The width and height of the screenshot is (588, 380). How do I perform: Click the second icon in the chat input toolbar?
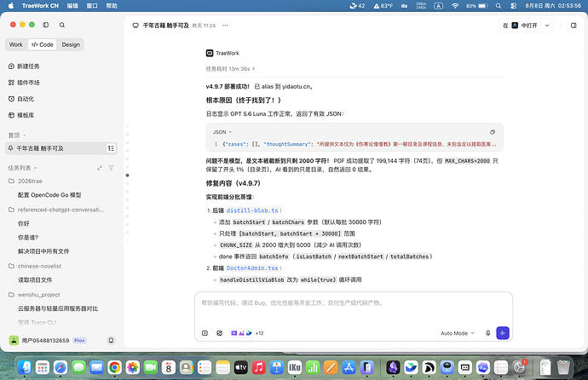click(x=220, y=333)
